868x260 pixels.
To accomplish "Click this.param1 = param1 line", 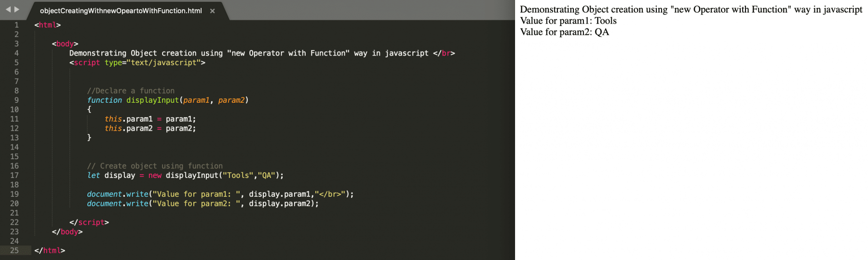I will point(150,119).
